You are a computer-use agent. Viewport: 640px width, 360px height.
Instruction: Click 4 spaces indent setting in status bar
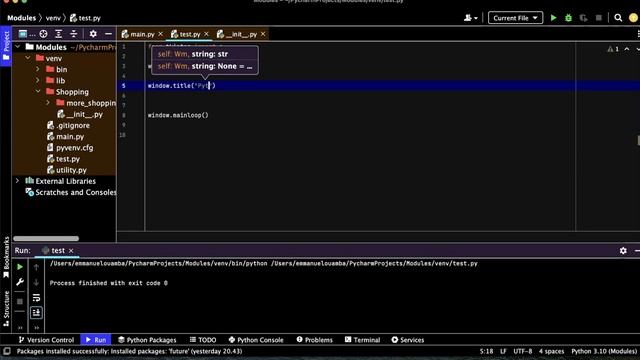[x=551, y=351]
